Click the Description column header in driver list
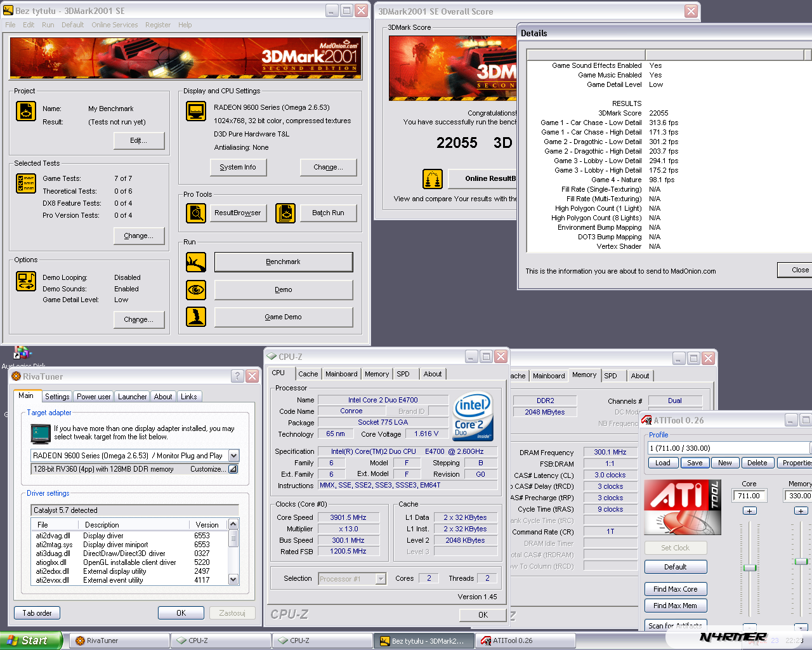812x650 pixels. pos(133,525)
